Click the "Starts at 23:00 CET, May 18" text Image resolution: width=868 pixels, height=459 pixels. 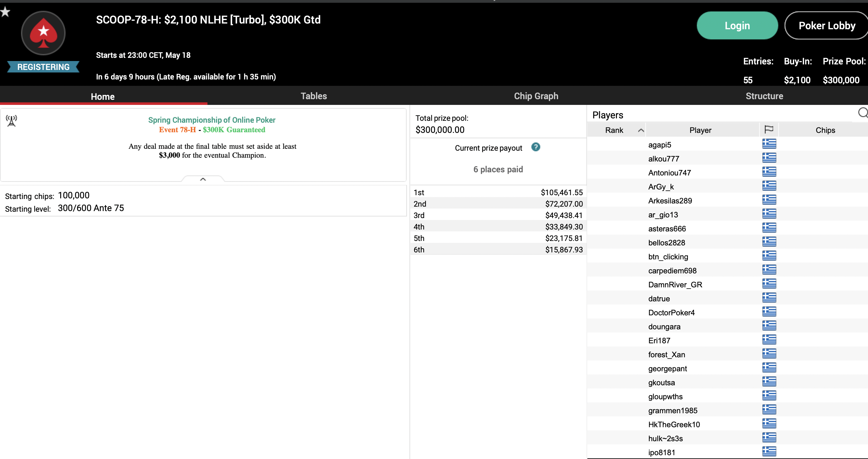(x=143, y=55)
